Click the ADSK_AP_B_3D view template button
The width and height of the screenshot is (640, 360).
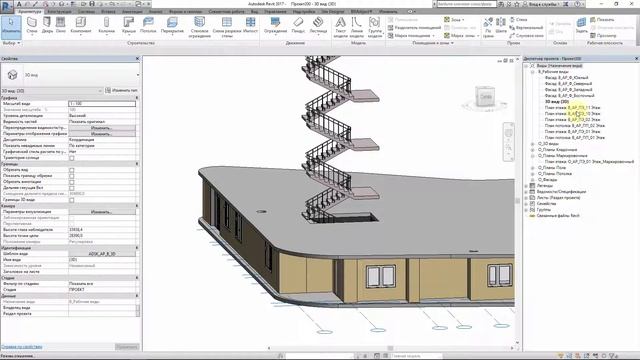coord(102,254)
